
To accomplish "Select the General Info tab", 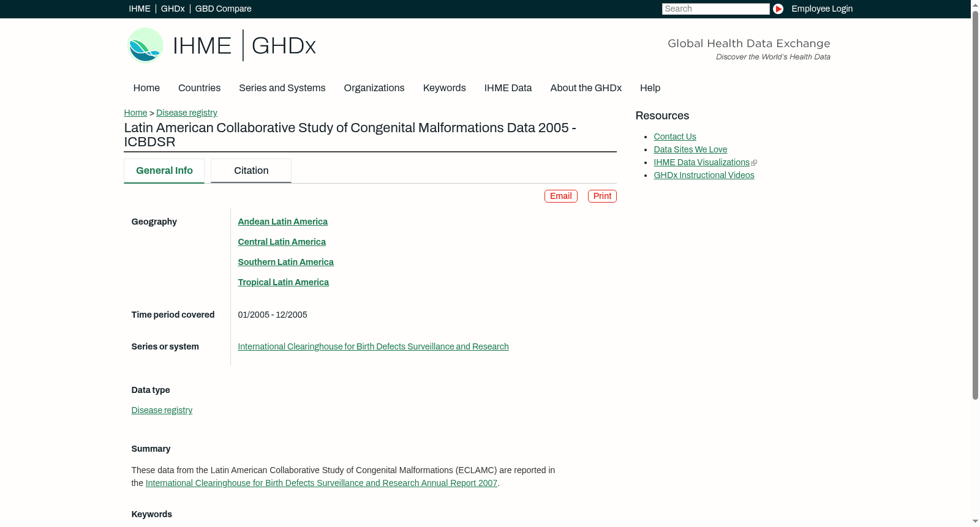I will coord(164,171).
